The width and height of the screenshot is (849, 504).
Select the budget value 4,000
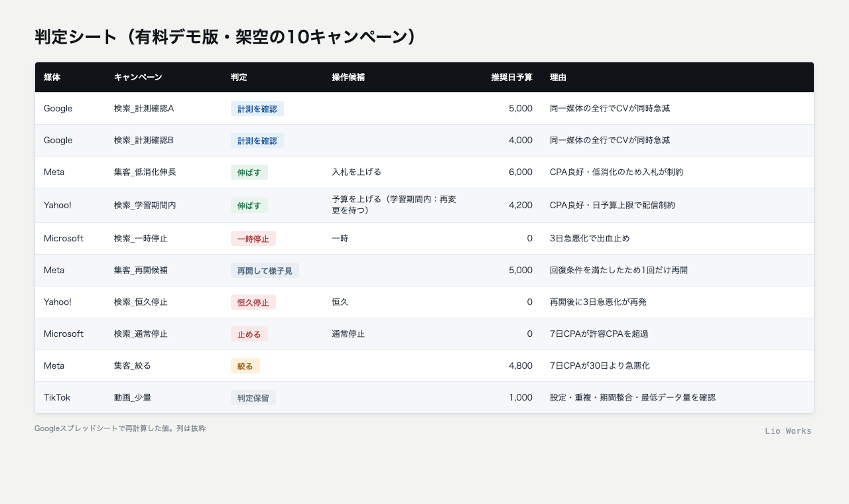point(521,140)
